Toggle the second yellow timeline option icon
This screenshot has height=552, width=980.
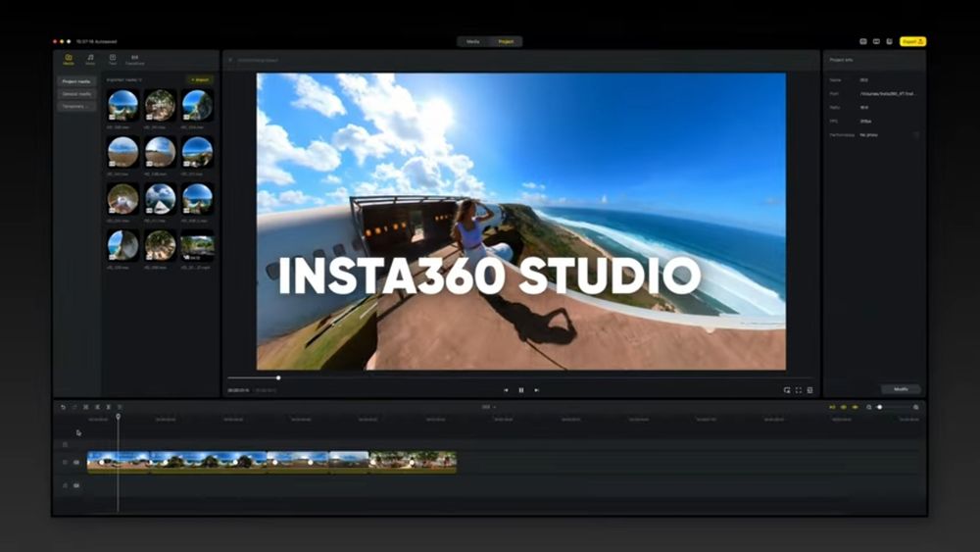tap(843, 407)
